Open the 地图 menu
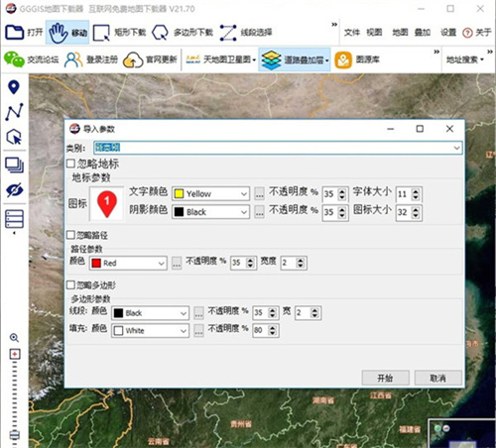 click(x=400, y=33)
